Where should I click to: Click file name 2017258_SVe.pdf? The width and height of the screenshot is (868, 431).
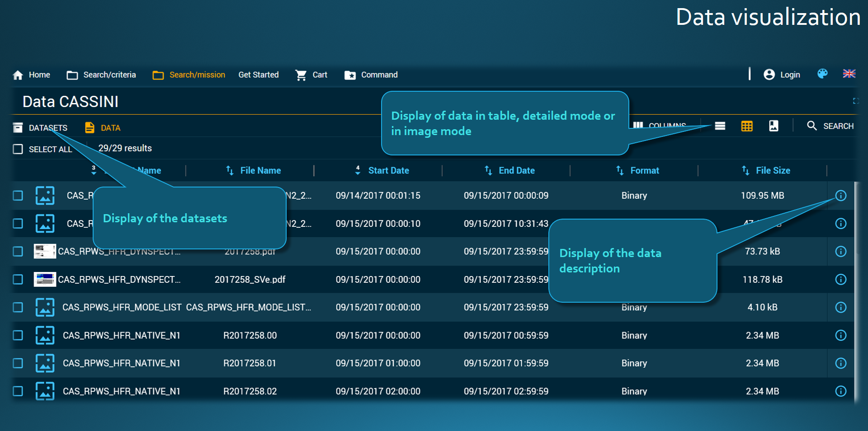click(250, 280)
